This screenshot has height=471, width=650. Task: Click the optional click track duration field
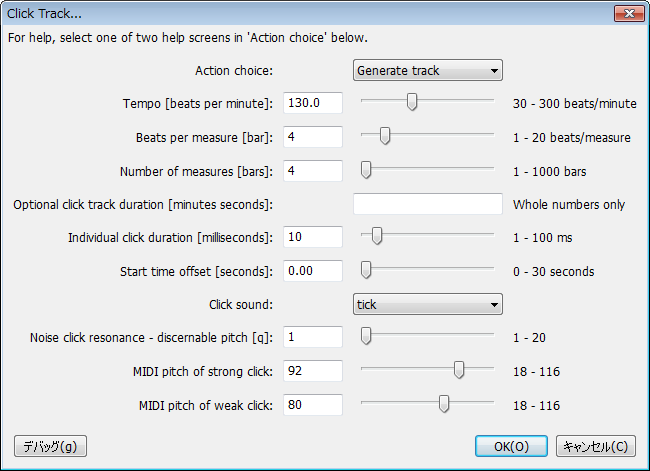point(428,204)
